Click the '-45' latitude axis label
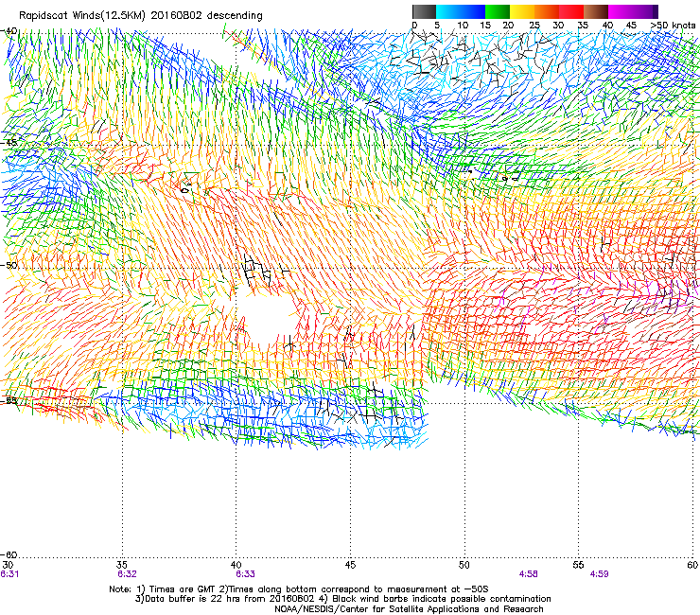700x615 pixels. tap(9, 143)
